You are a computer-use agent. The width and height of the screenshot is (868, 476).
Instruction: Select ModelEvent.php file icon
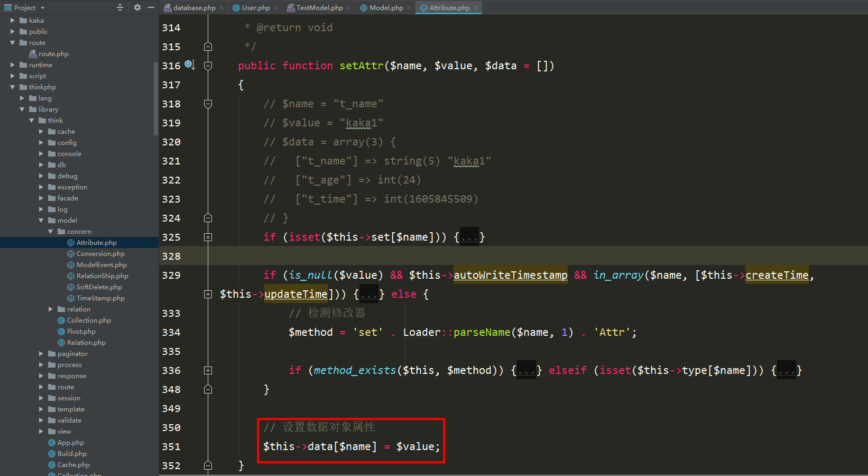click(71, 264)
